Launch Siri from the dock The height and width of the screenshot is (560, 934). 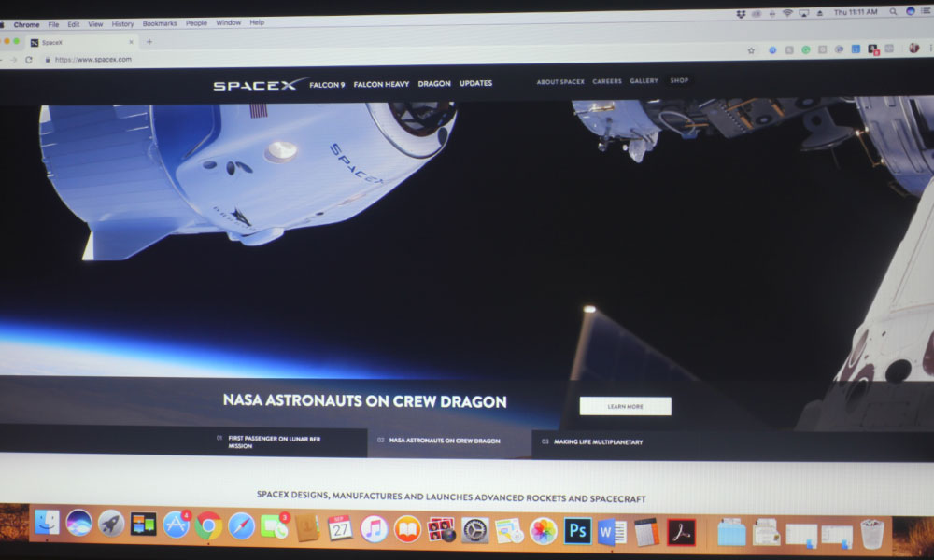click(78, 524)
